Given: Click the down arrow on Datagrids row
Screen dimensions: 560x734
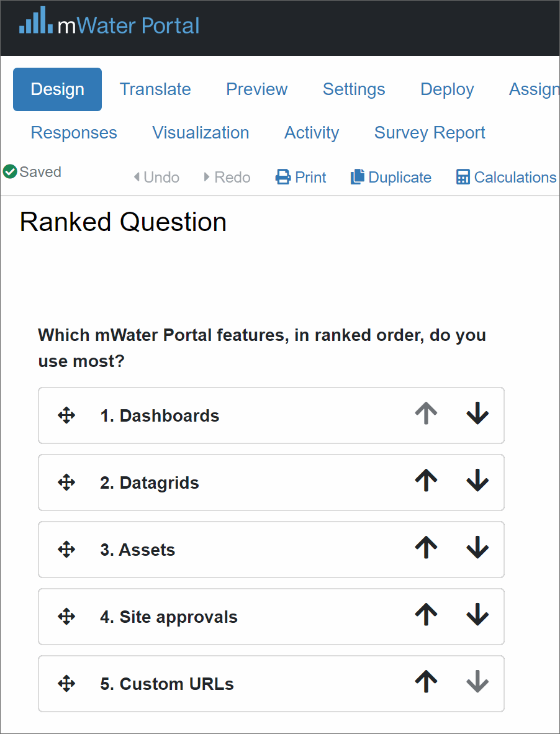Looking at the screenshot, I should 477,481.
